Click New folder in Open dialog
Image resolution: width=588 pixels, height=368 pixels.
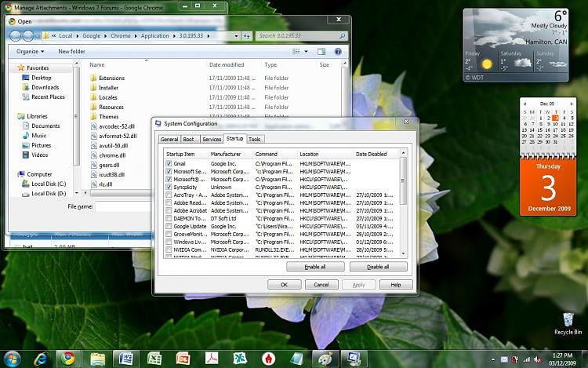click(x=71, y=51)
